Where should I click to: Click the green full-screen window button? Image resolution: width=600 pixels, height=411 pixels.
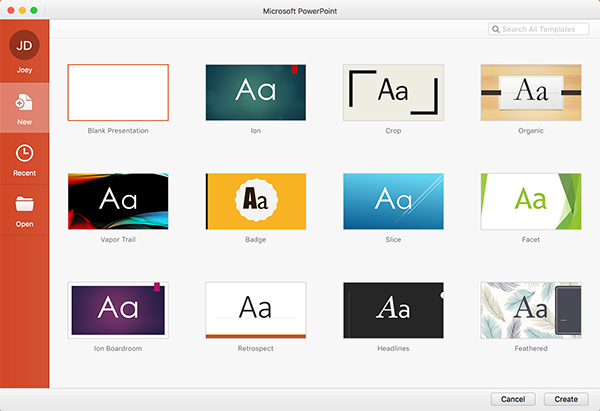click(x=34, y=10)
